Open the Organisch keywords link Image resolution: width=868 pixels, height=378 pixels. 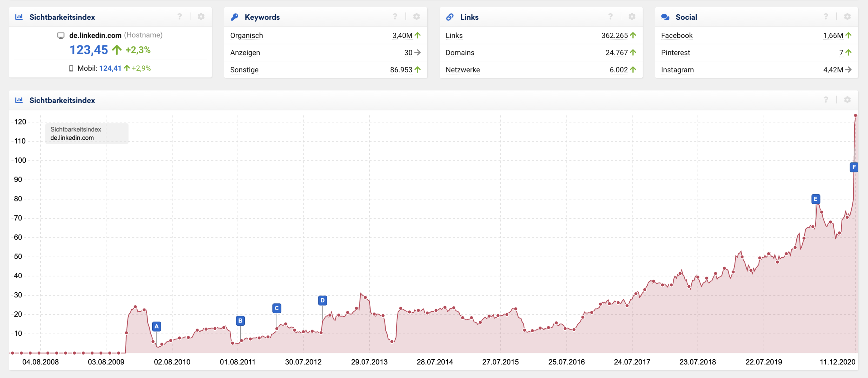(x=246, y=35)
